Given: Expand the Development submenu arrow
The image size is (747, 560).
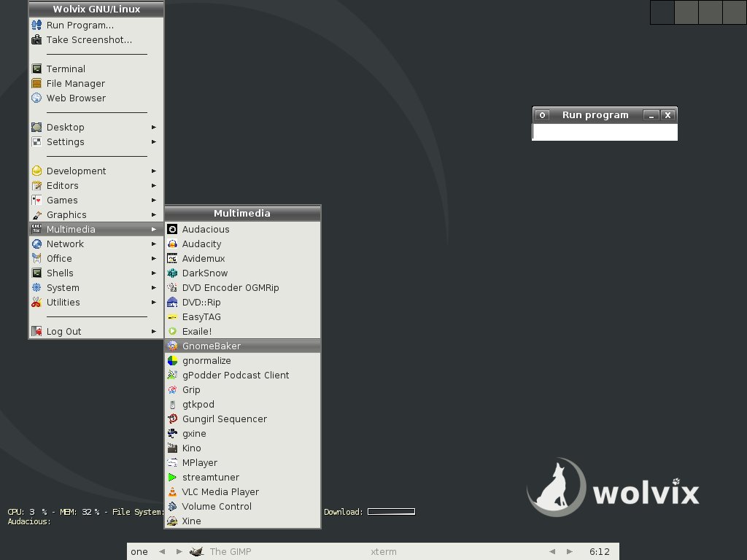Looking at the screenshot, I should pos(154,171).
